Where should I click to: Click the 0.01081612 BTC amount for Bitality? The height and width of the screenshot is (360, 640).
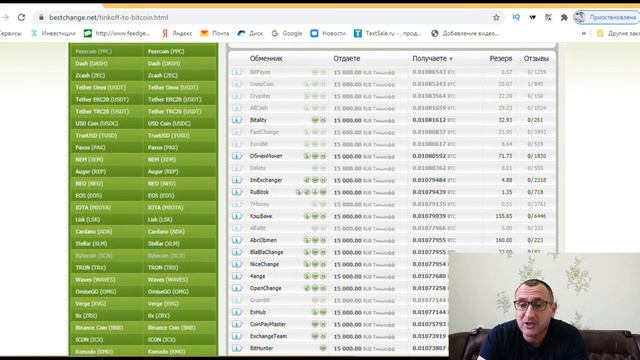[x=433, y=120]
